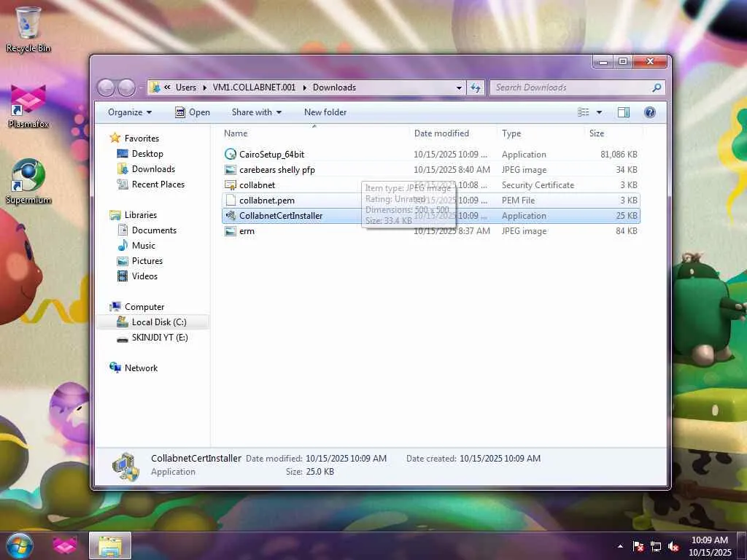Screen dimensions: 747x560
Task: Click the Explorer taskbar button
Action: [x=110, y=545]
